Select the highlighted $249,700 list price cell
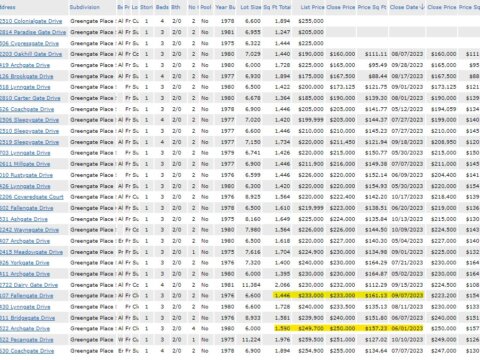The width and height of the screenshot is (480, 360). (311, 328)
